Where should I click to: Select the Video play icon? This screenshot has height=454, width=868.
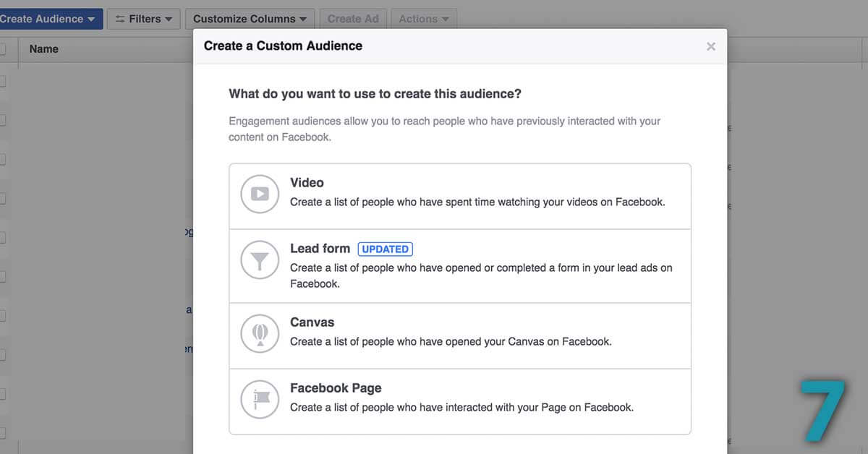[260, 194]
